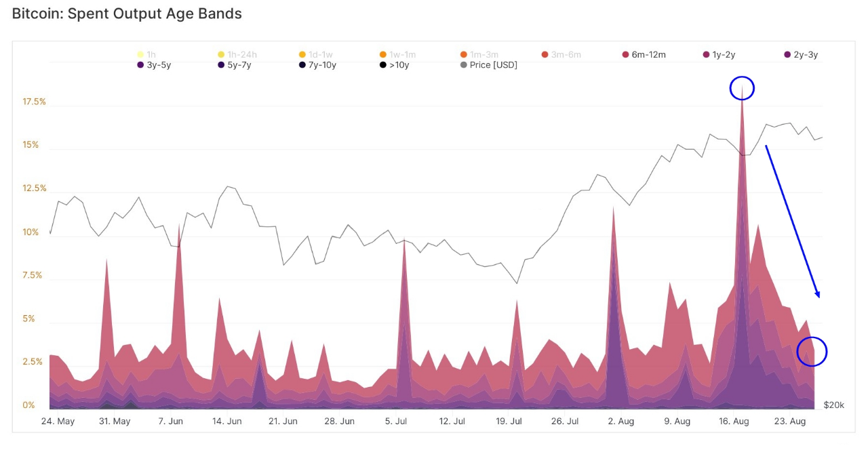The width and height of the screenshot is (868, 450).
Task: Enable the 1h-24h legend series
Action: tap(237, 54)
